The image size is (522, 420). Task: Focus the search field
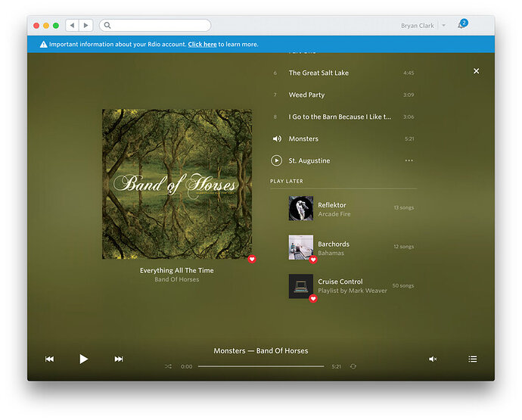point(155,25)
